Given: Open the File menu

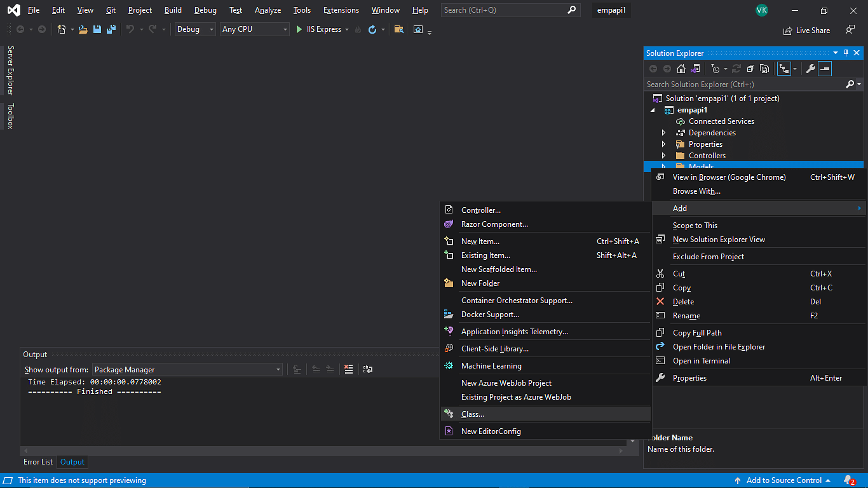Looking at the screenshot, I should (x=34, y=10).
